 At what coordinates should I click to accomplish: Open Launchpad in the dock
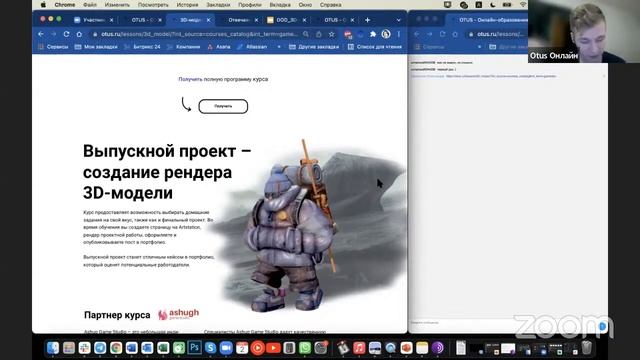[69, 348]
